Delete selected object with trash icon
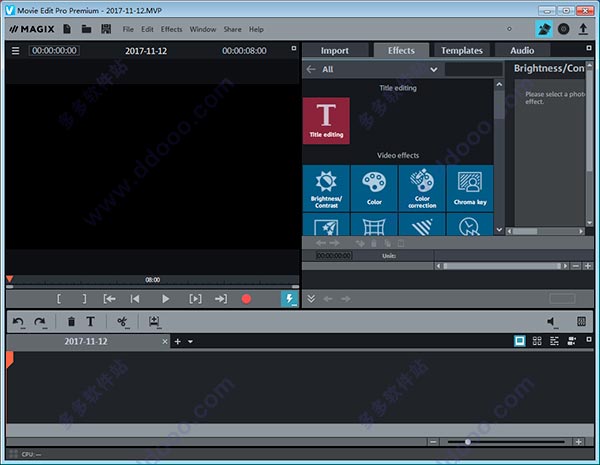600x465 pixels. point(71,321)
